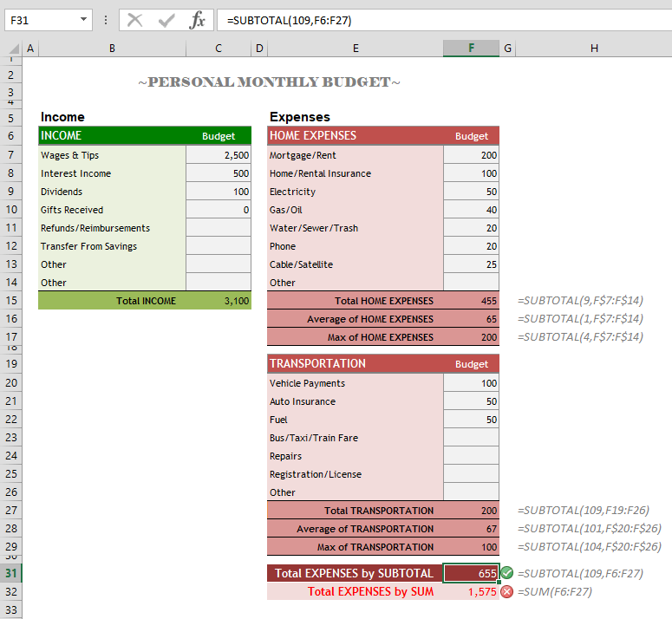
Task: Click the Registration/License label
Action: tap(316, 474)
